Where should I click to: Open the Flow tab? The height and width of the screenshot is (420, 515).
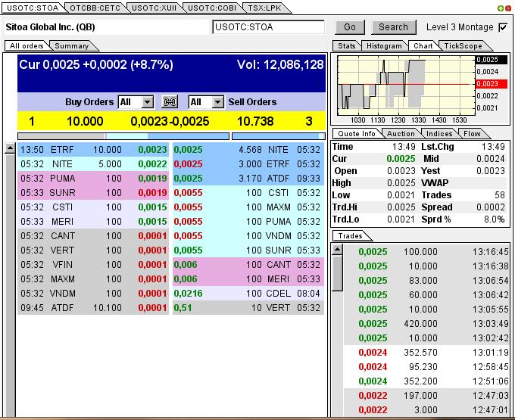(x=472, y=134)
